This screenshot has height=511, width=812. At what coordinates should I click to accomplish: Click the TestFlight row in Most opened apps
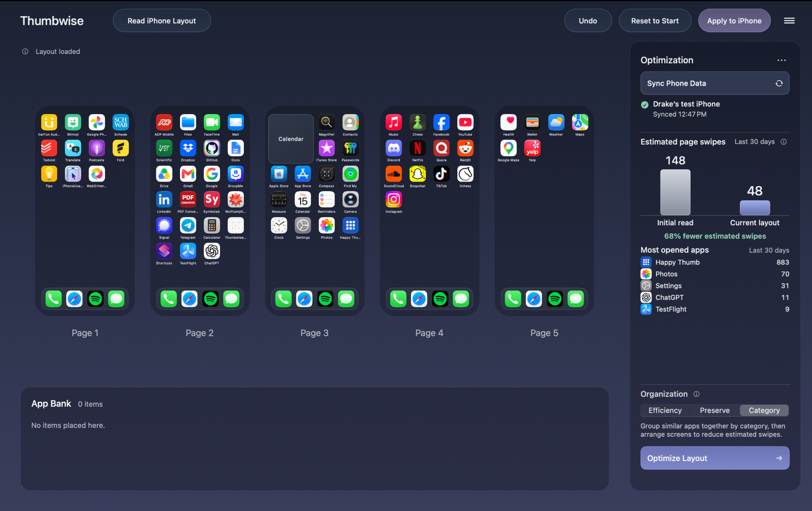pos(715,309)
